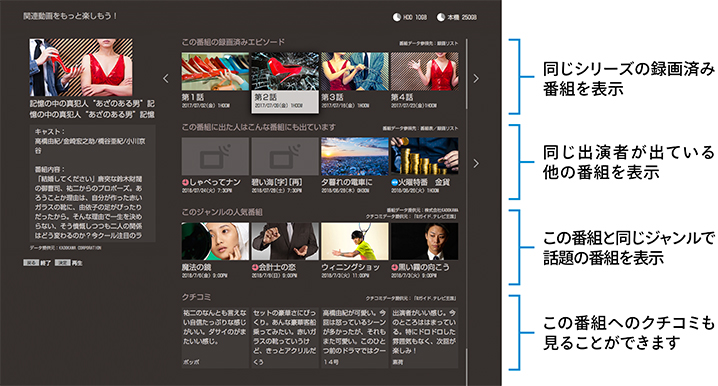Screen dimensions: 718x386
Task: Click the HDD capacity pie icon
Action: pyautogui.click(x=397, y=17)
